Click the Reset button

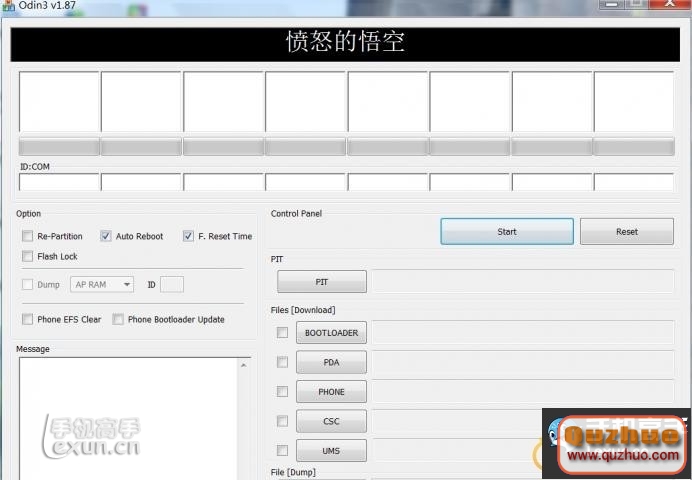click(x=627, y=232)
